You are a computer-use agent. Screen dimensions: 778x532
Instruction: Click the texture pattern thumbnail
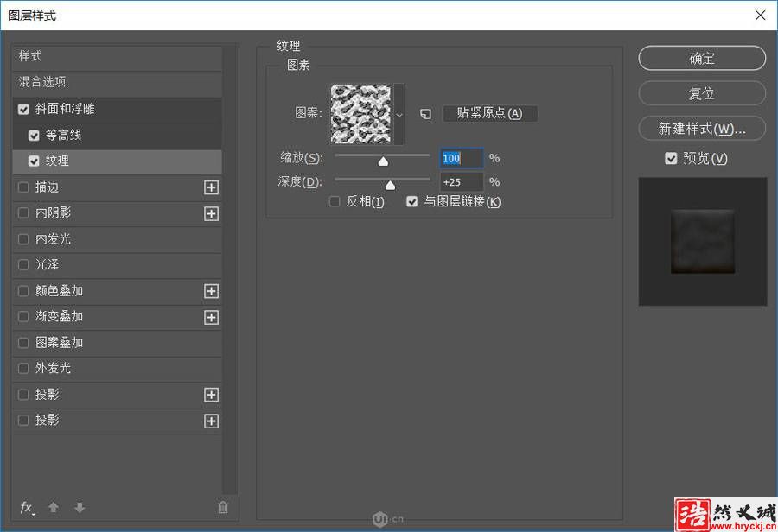point(361,115)
